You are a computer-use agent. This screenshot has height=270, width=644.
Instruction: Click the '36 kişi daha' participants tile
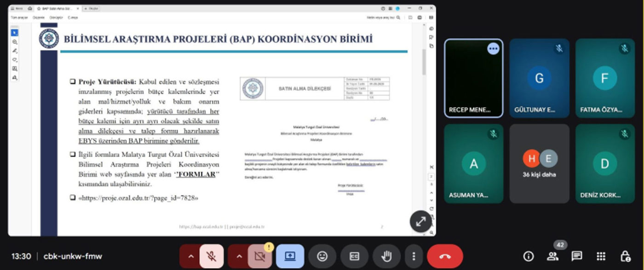[539, 163]
